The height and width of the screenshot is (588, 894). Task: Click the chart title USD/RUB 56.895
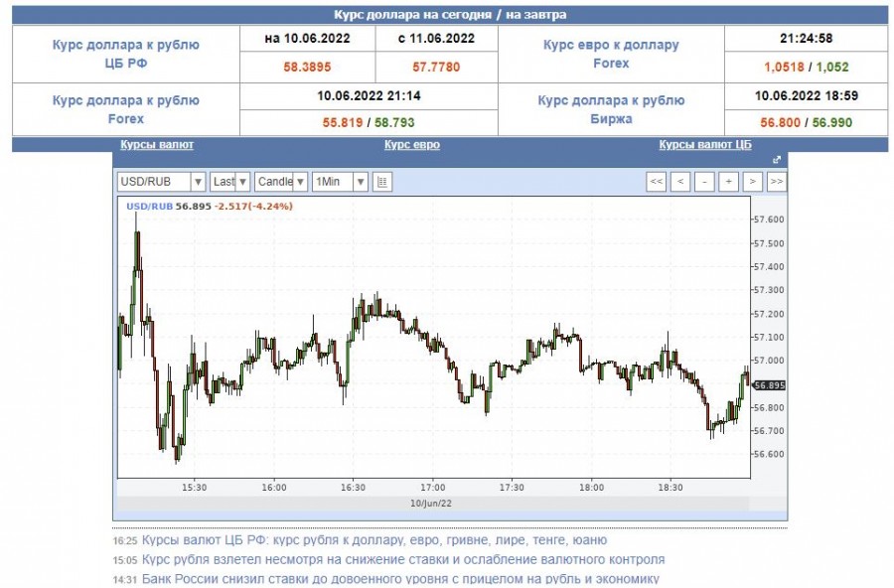(x=169, y=207)
